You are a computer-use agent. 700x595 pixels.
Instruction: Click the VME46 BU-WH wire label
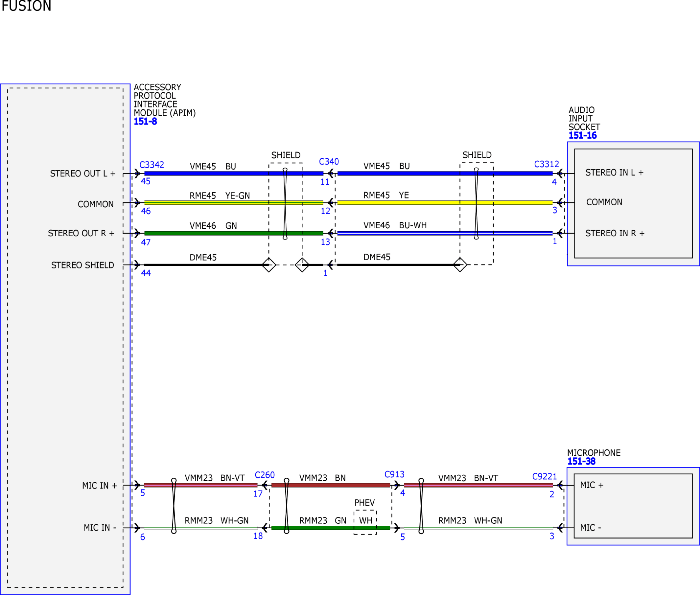[x=395, y=225]
